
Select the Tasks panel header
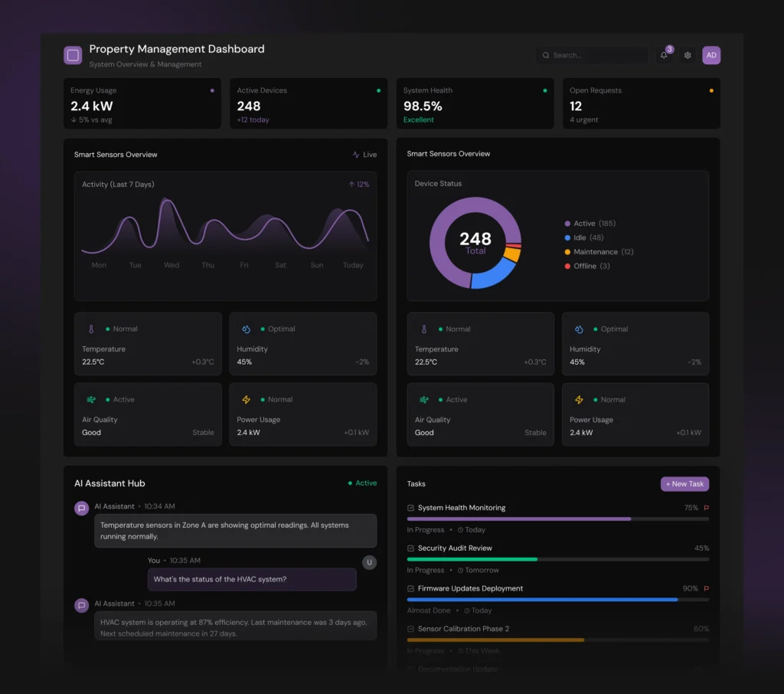click(416, 483)
